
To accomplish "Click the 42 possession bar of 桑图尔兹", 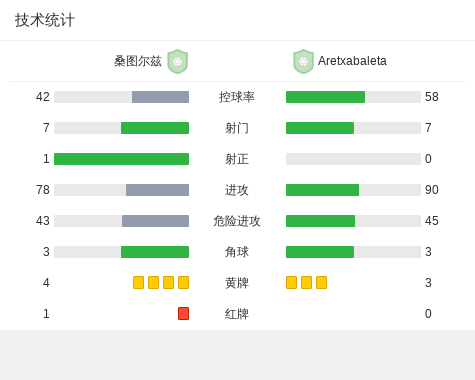I will 121,97.
